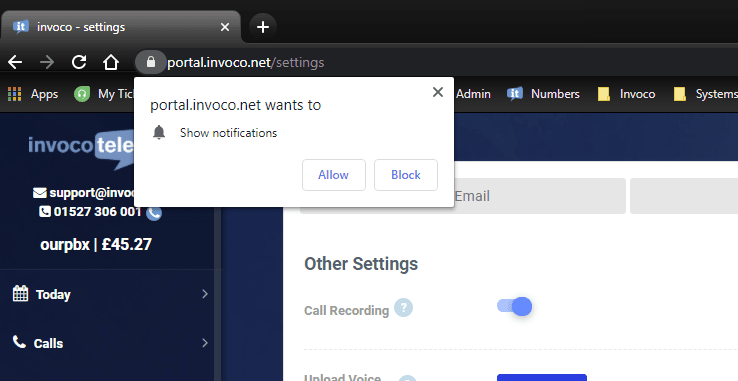The height and width of the screenshot is (381, 738).
Task: Toggle the Call Recording switch
Action: (514, 307)
